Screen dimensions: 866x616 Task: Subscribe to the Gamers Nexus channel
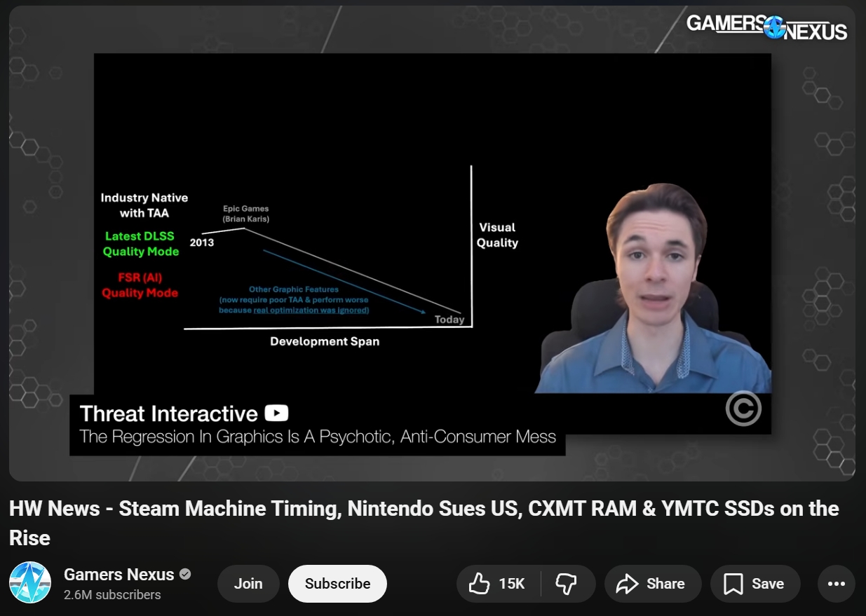point(337,584)
